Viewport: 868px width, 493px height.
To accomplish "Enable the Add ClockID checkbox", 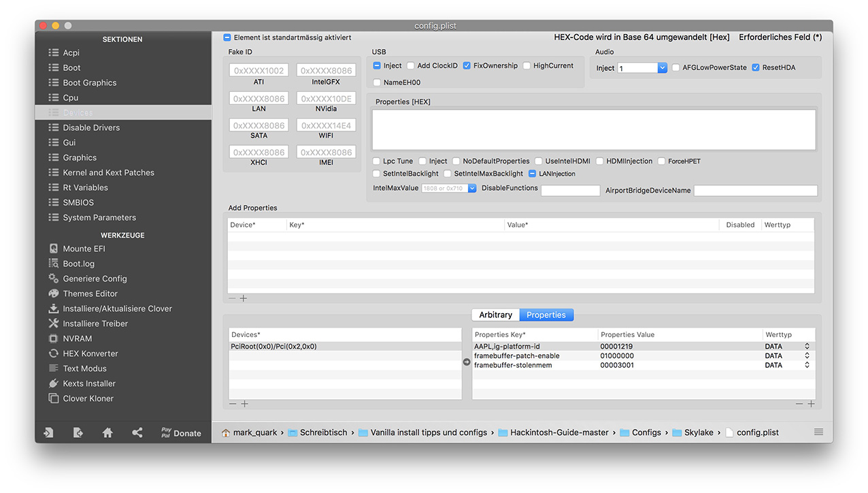I will click(411, 66).
